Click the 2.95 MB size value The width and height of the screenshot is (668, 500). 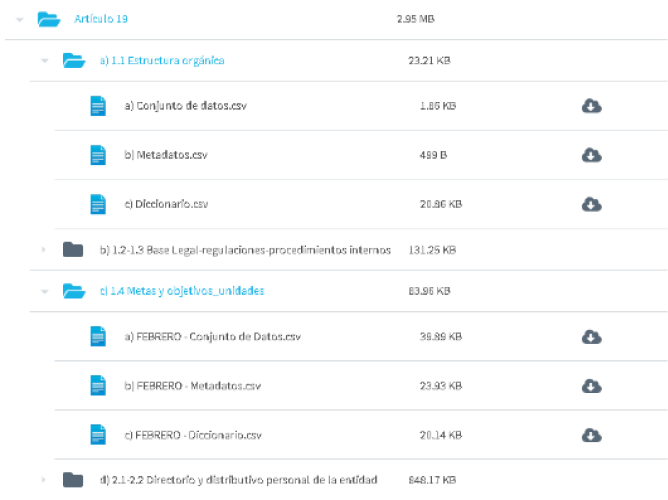(x=416, y=19)
